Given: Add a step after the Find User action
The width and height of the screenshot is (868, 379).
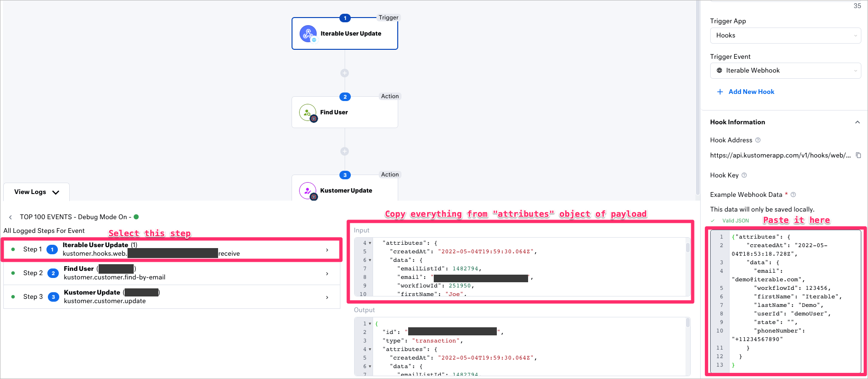Looking at the screenshot, I should tap(345, 151).
